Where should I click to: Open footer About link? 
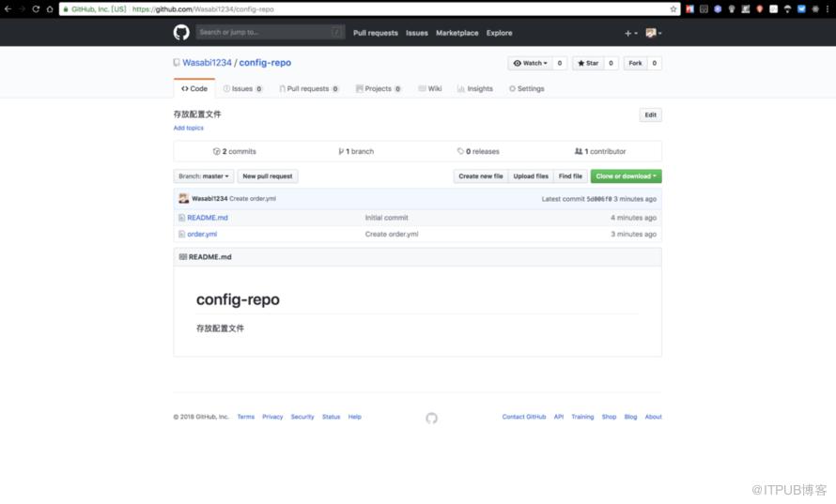[653, 417]
